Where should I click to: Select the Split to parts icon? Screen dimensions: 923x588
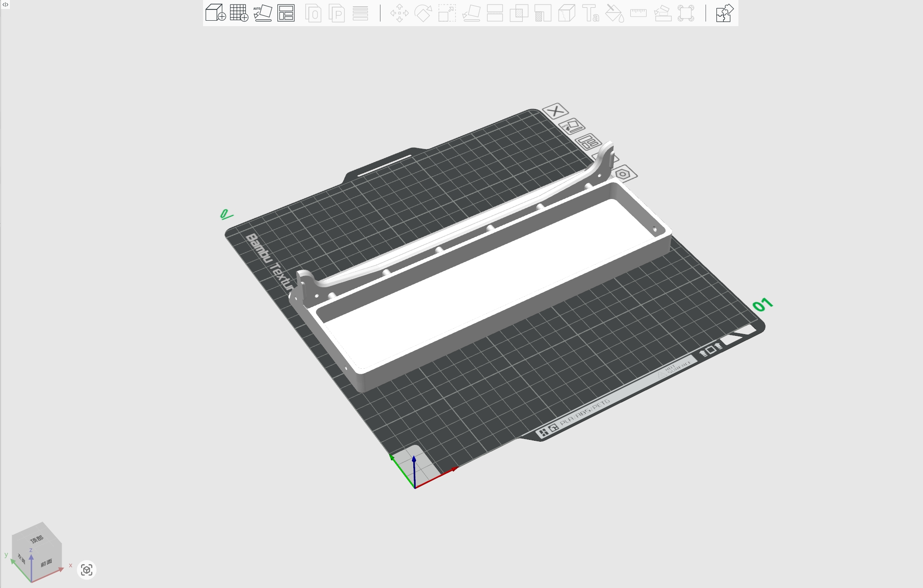337,13
